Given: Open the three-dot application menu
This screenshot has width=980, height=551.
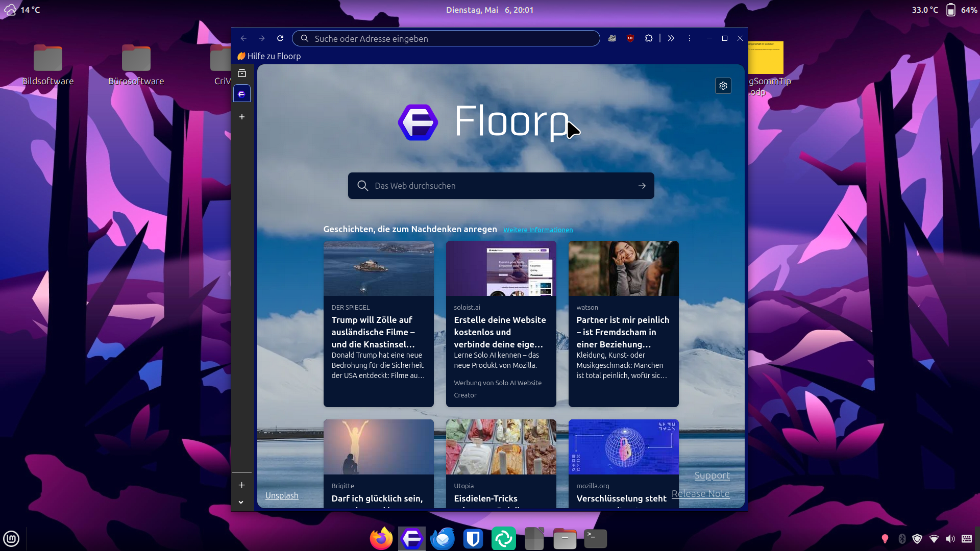Looking at the screenshot, I should (x=690, y=38).
